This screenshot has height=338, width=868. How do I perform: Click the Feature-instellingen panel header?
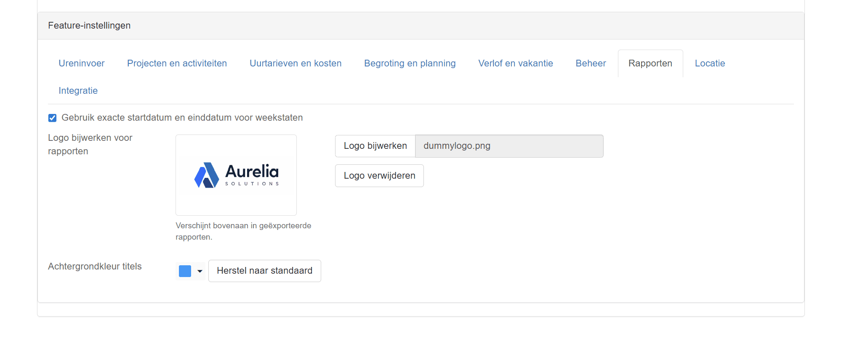tap(89, 26)
